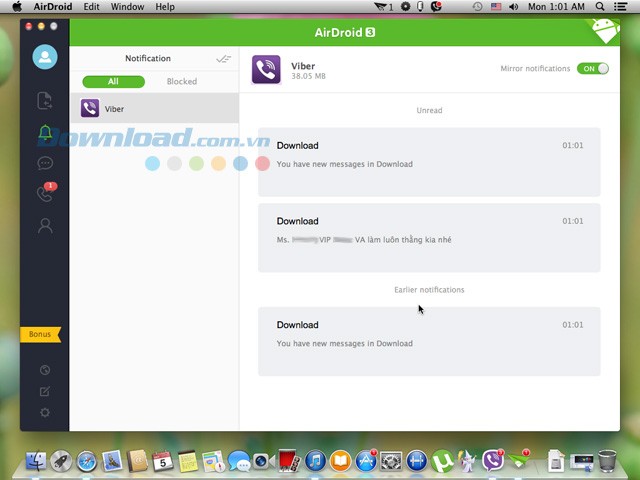Open call logs with red badge
Screen dimensions: 640x480
[44, 194]
